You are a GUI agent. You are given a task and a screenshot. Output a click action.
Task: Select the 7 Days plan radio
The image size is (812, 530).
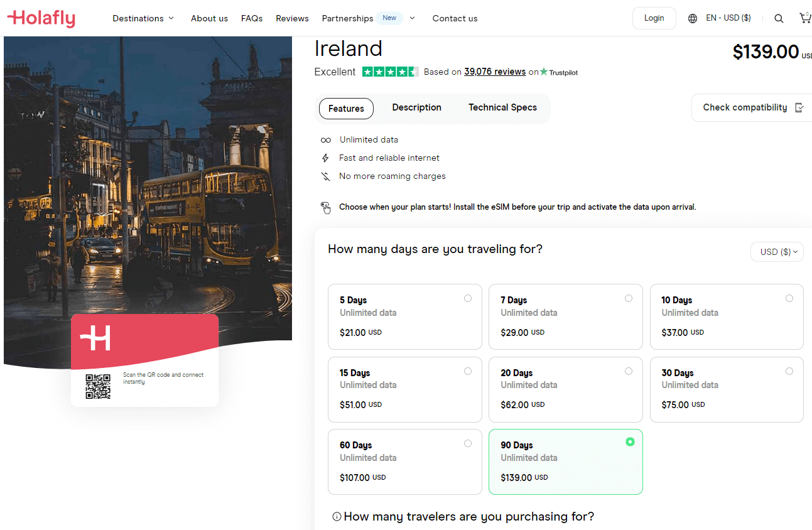pos(629,298)
